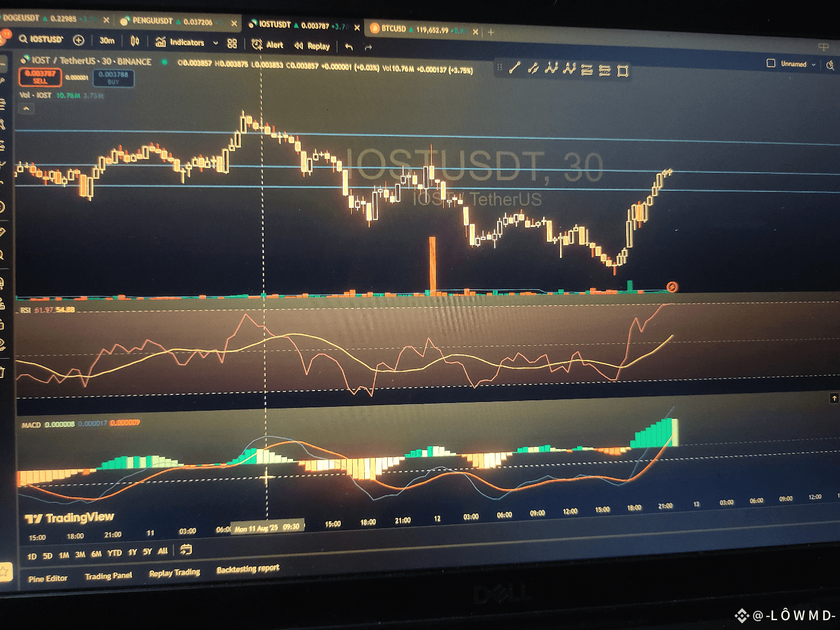Close the BTCUSD tab

(476, 32)
